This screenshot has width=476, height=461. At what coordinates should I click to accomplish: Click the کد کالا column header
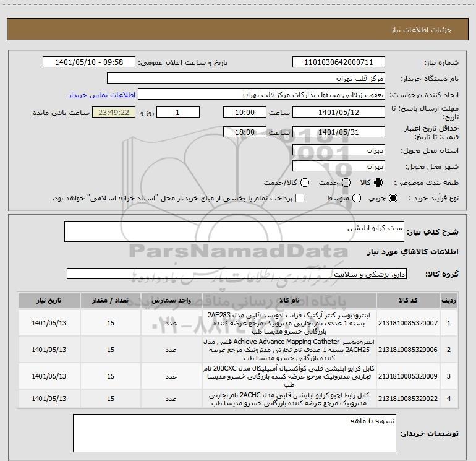click(x=408, y=301)
